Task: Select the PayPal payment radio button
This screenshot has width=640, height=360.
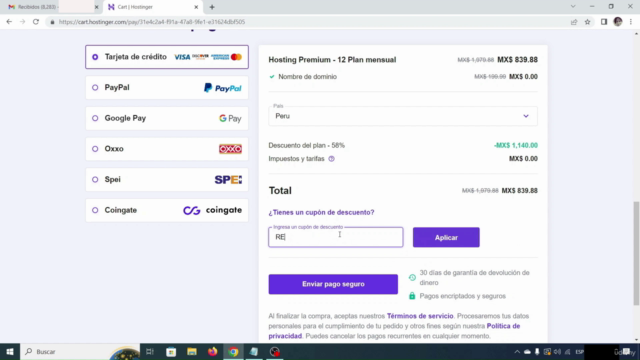Action: (x=95, y=88)
